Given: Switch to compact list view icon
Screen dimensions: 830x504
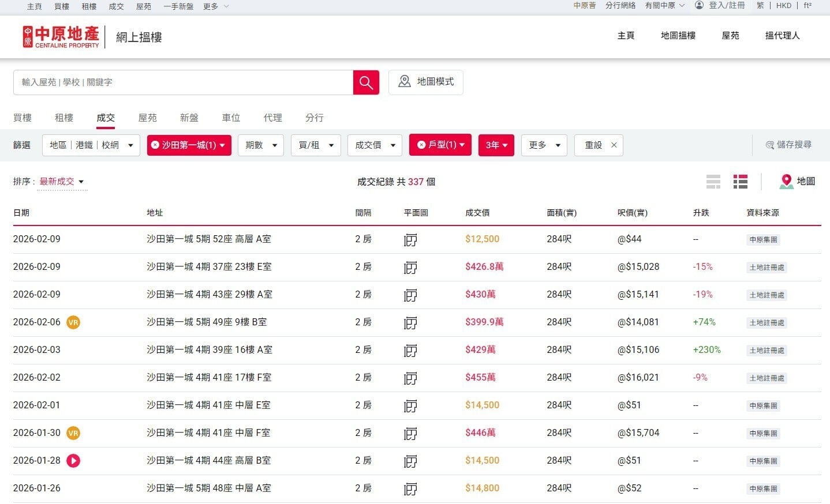Looking at the screenshot, I should click(x=713, y=182).
